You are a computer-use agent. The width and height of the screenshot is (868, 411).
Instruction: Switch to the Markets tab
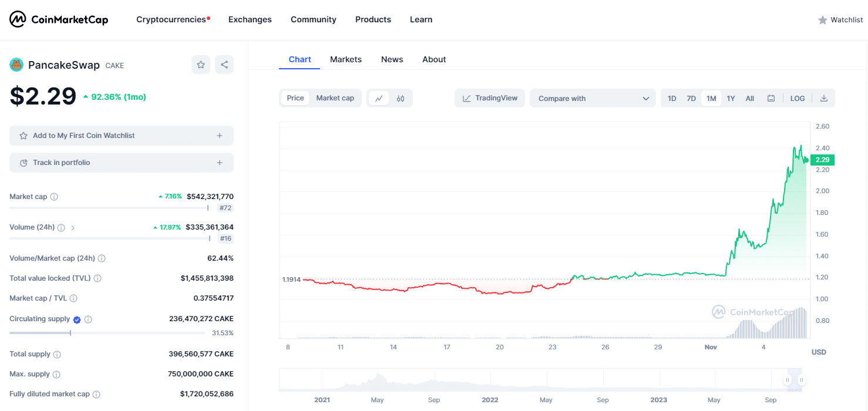tap(346, 59)
